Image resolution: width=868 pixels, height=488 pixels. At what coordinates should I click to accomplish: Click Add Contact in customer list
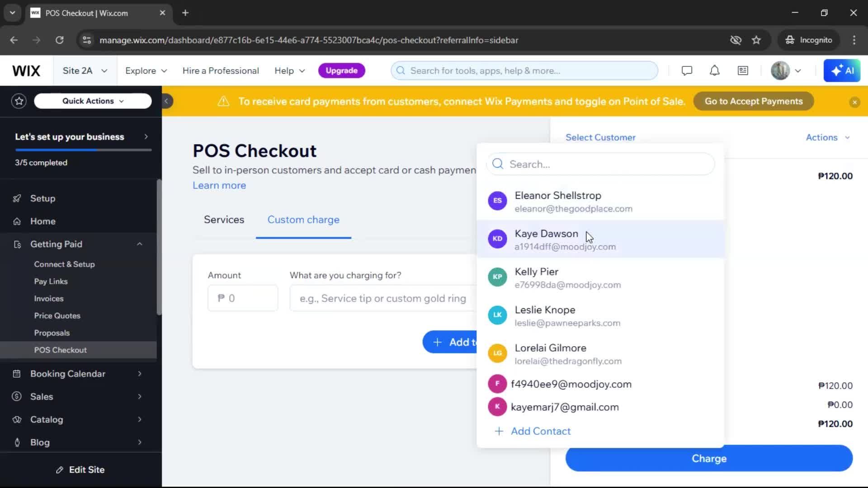[533, 432]
